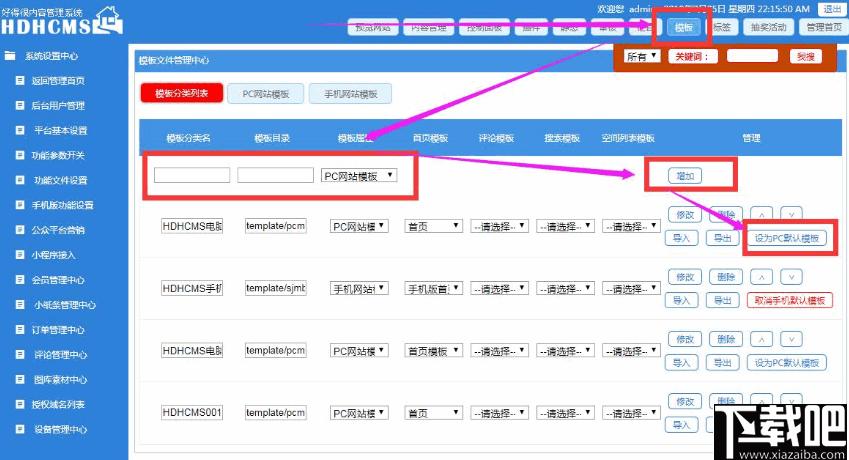Click the document icon beside 返回管理首页
Screen dimensions: 849x460
coord(20,81)
